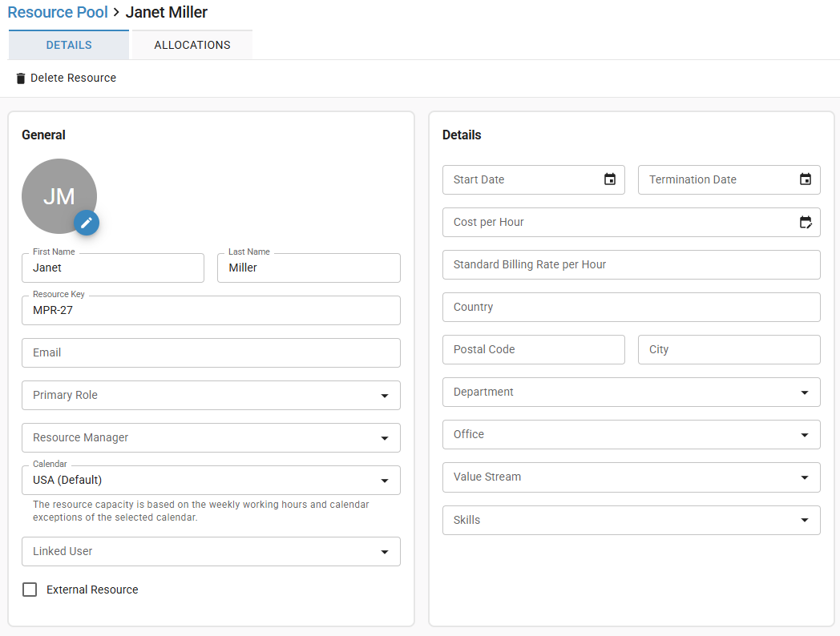Expand the Primary Role dropdown
The height and width of the screenshot is (636, 840).
pyautogui.click(x=211, y=395)
